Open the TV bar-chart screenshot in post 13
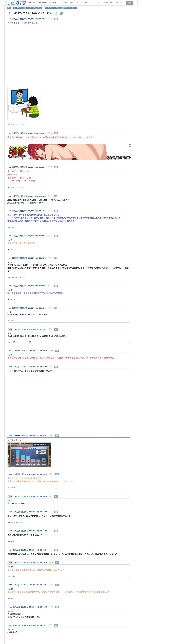The image size is (194, 644). pyautogui.click(x=29, y=455)
